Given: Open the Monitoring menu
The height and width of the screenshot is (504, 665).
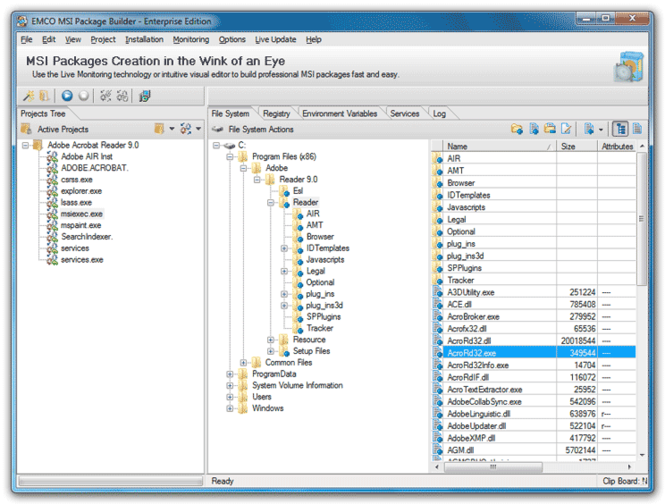Looking at the screenshot, I should [191, 39].
